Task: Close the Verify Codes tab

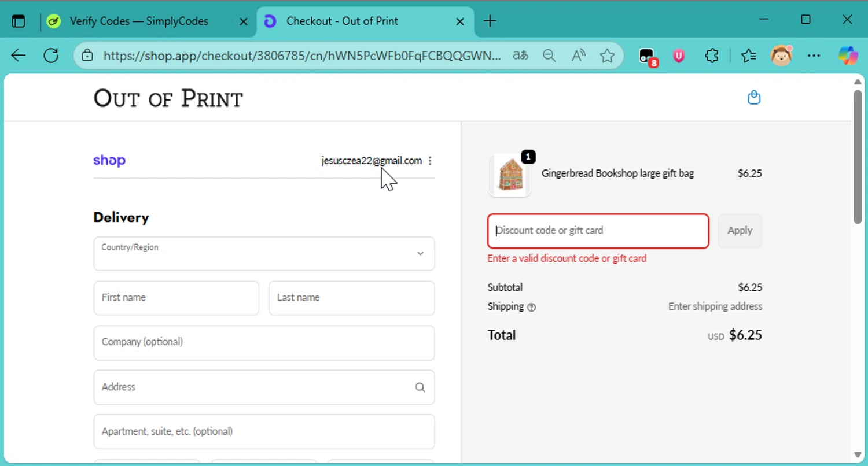Action: click(x=244, y=21)
